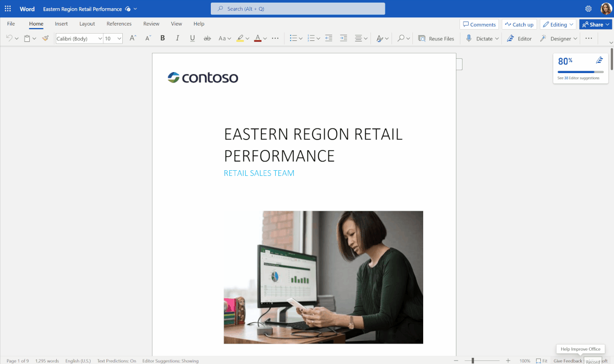Switch to the Insert tab
The image size is (614, 364).
click(x=61, y=24)
